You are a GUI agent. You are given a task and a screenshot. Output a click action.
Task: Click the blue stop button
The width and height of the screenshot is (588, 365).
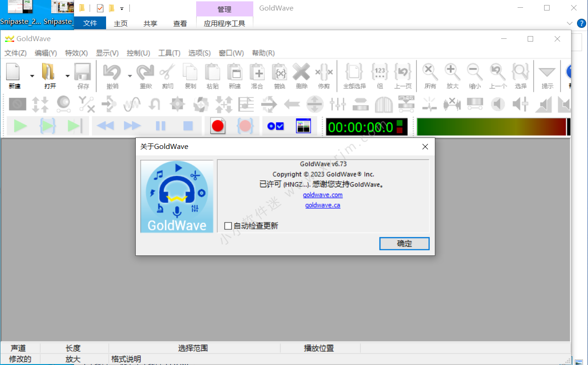tap(188, 126)
